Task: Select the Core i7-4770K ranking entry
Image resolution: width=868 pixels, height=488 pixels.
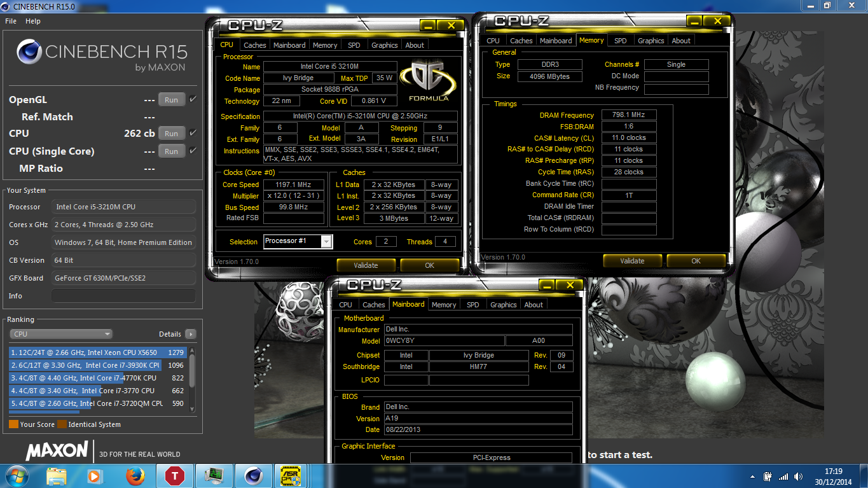Action: tap(97, 378)
